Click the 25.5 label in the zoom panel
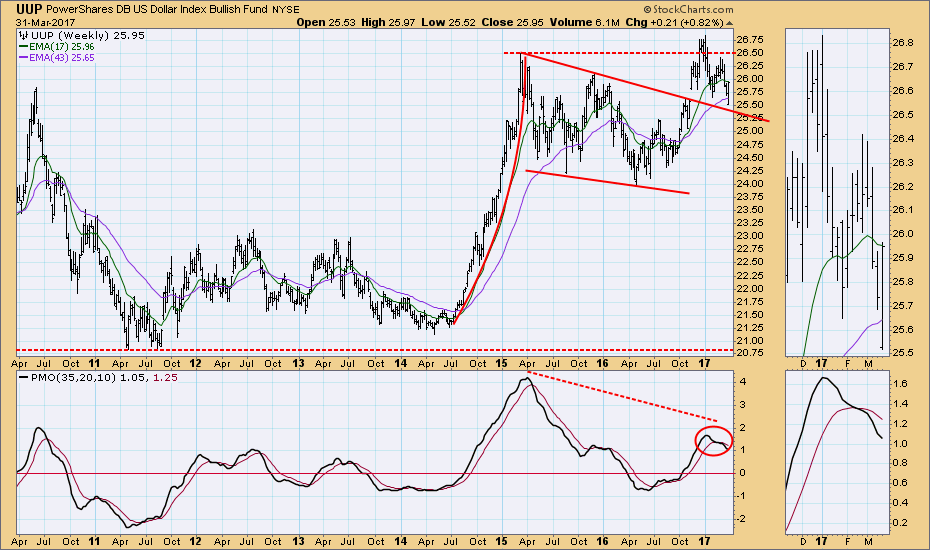Screen dimensions: 930x550 tap(903, 353)
